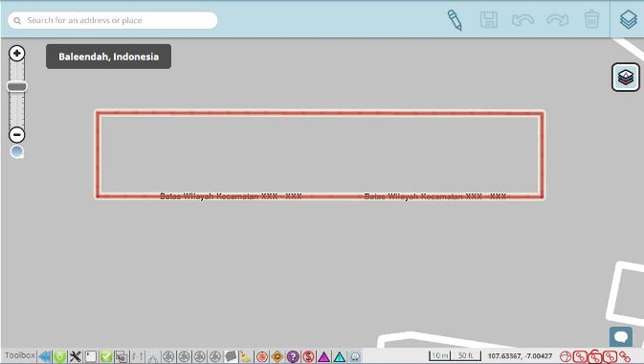This screenshot has width=644, height=364.
Task: Open Toolbox wrench and screwdriver settings
Action: 76,356
